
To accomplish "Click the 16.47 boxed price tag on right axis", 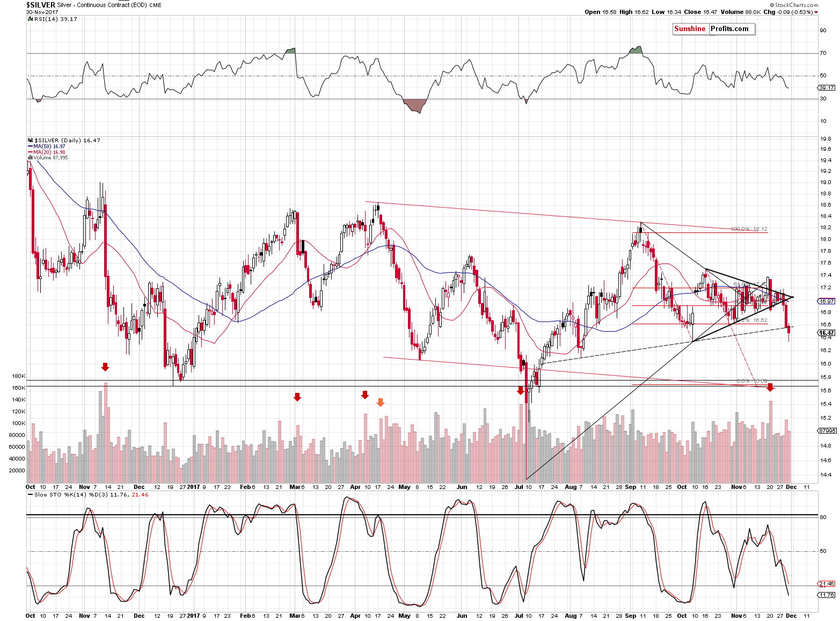I will point(827,333).
